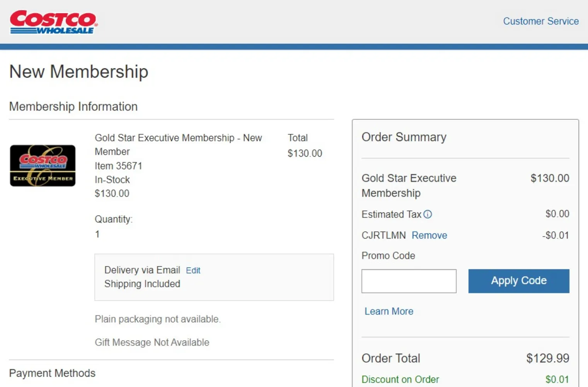Click the -$0.01 promo discount value

point(556,235)
